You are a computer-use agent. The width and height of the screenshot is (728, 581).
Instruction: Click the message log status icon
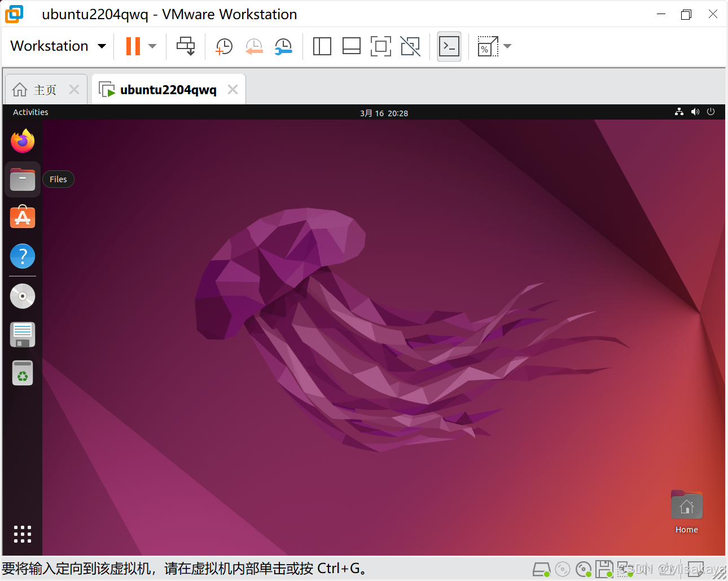pos(695,569)
